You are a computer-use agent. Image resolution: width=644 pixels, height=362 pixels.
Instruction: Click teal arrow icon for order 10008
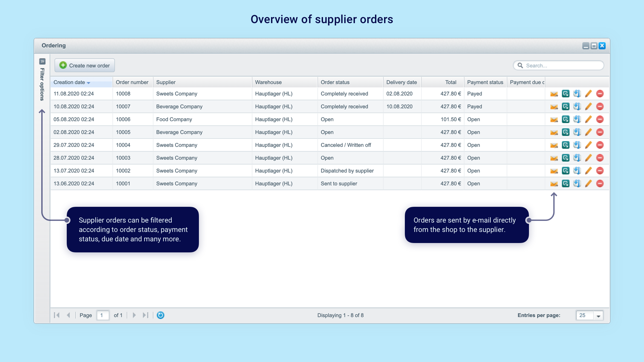[x=566, y=94]
